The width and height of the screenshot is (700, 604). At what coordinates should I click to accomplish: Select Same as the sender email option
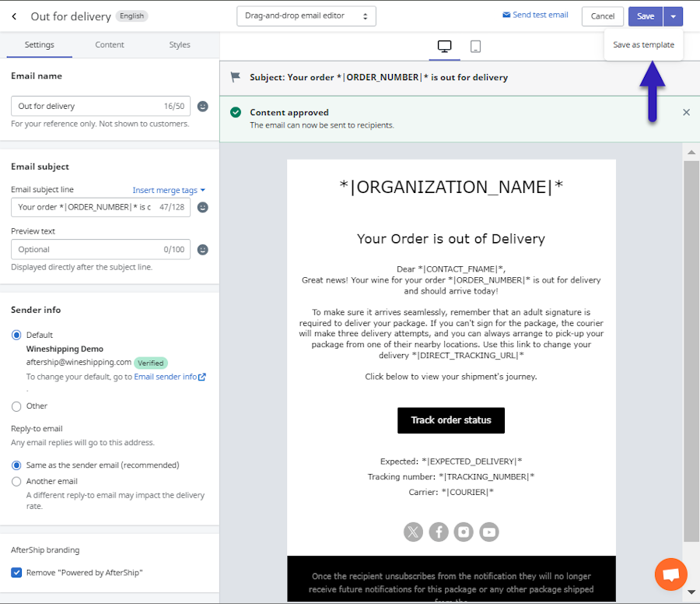[x=16, y=465]
